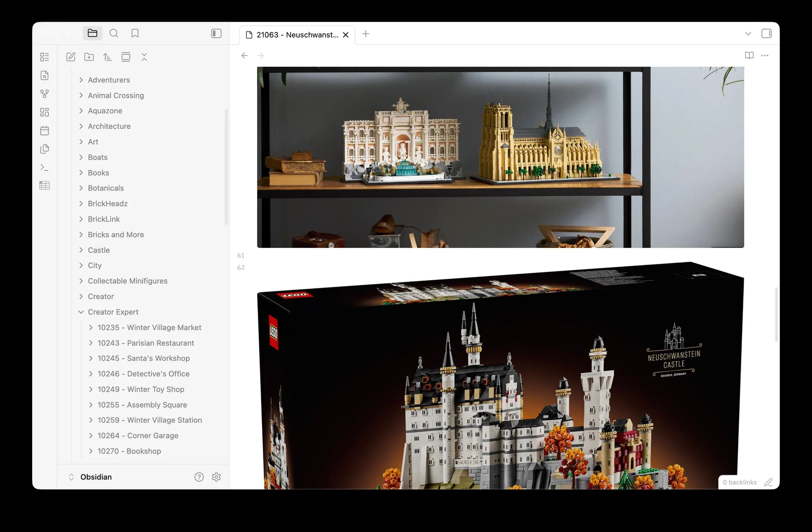This screenshot has width=812, height=532.
Task: Open 10235 - Winter Village Market folder
Action: (149, 327)
